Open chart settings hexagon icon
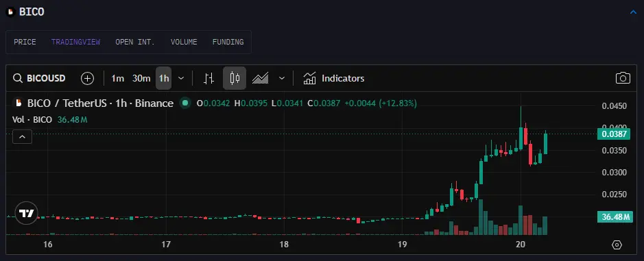 [x=617, y=245]
